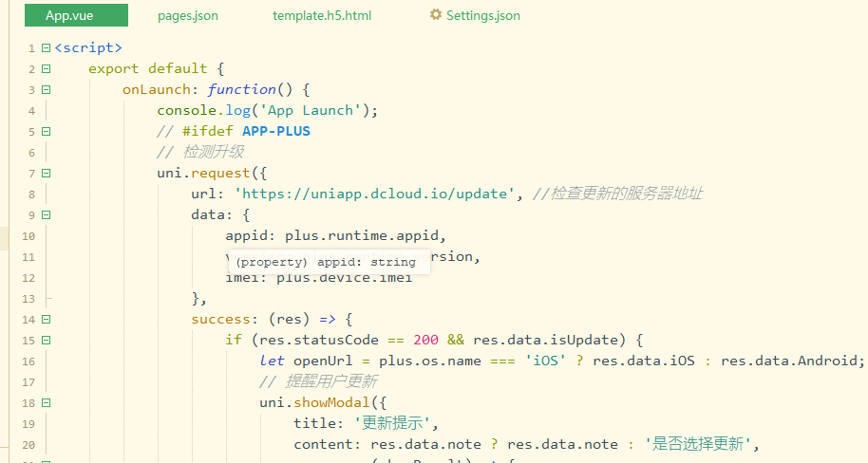
Task: Open the template.h5.html tab
Action: 322,16
